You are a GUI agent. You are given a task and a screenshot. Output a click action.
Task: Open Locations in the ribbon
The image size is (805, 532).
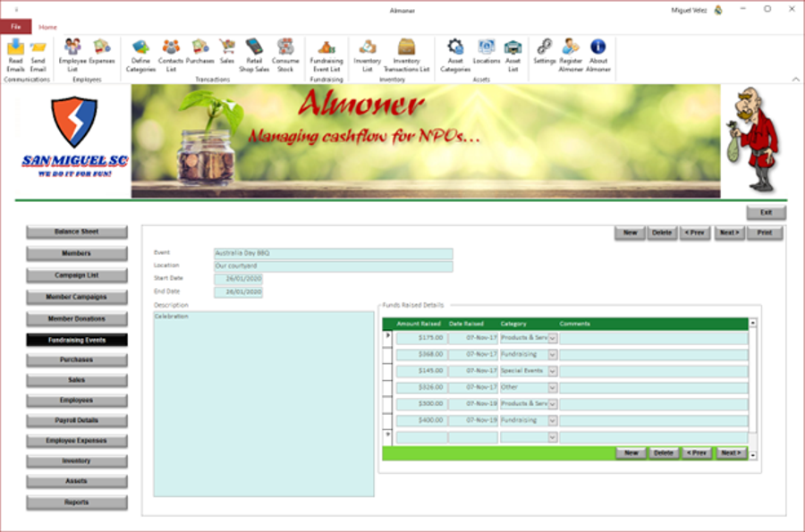point(487,51)
